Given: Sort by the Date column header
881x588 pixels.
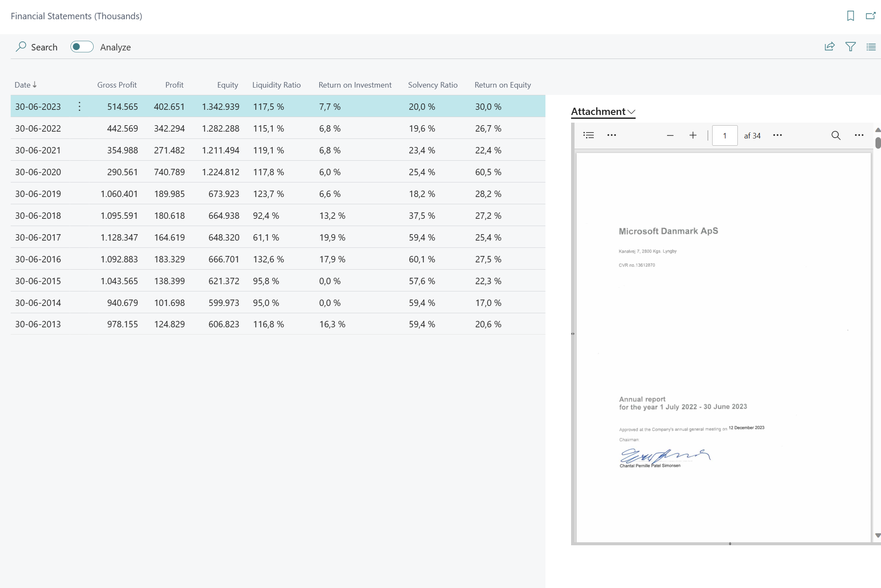Looking at the screenshot, I should 26,85.
